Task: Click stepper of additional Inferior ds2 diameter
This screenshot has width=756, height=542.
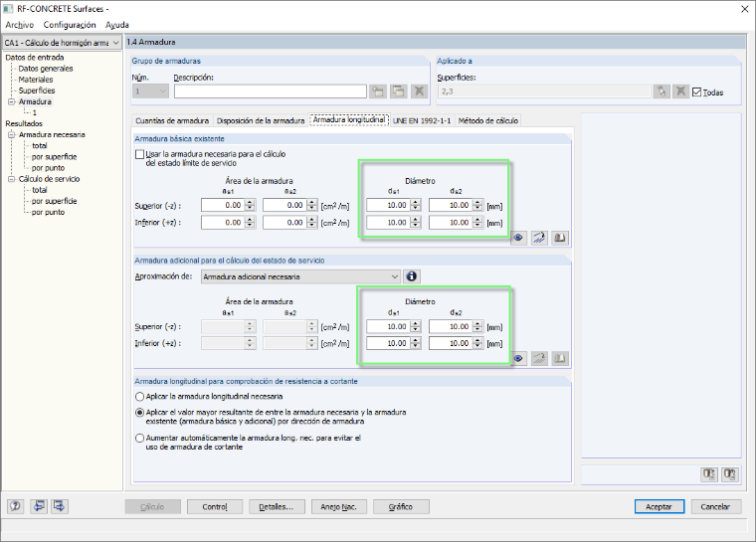Action: 477,343
